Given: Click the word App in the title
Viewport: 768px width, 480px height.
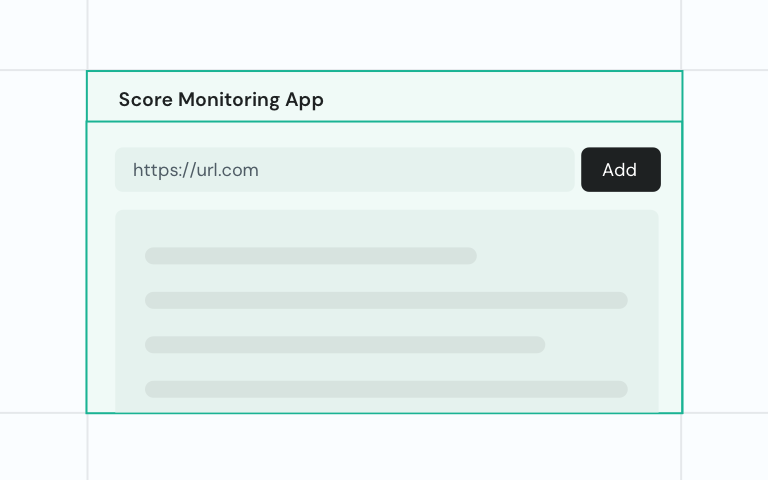Looking at the screenshot, I should (304, 100).
